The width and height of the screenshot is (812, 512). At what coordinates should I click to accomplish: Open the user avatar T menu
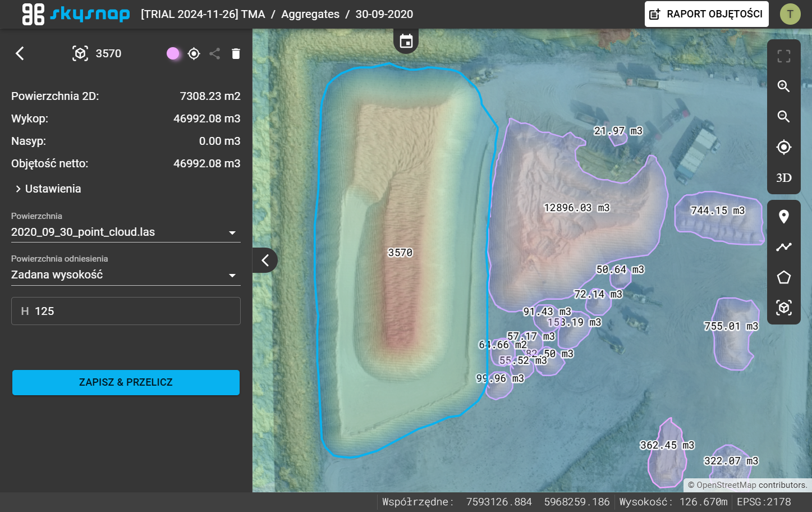(x=790, y=14)
